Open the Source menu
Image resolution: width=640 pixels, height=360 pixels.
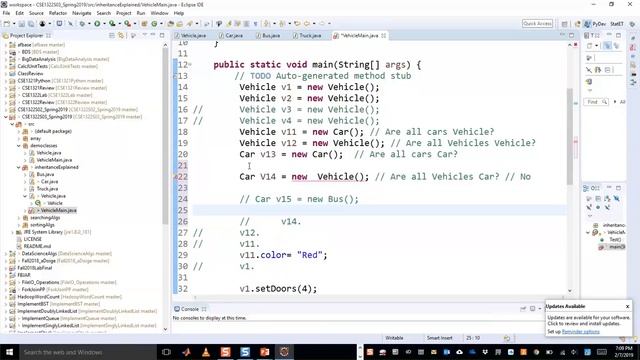click(x=36, y=13)
